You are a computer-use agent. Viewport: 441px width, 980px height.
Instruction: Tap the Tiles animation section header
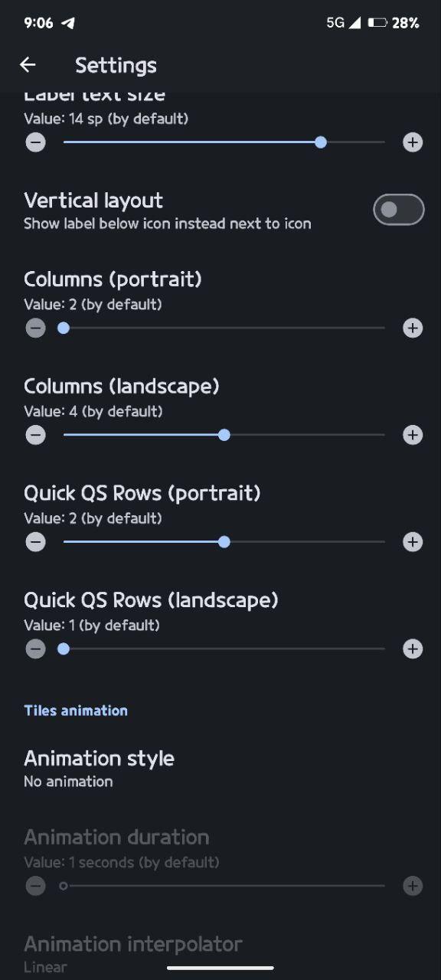pos(76,710)
